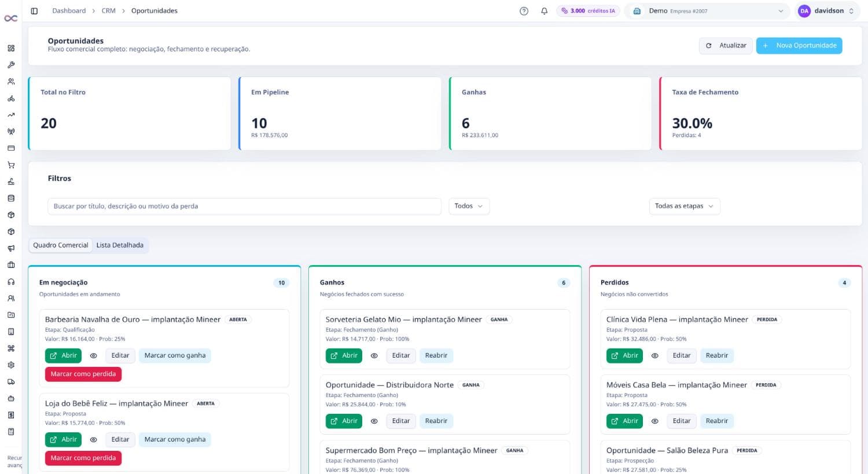The width and height of the screenshot is (868, 474).
Task: Open the briefcase icon in the sidebar
Action: tap(11, 265)
